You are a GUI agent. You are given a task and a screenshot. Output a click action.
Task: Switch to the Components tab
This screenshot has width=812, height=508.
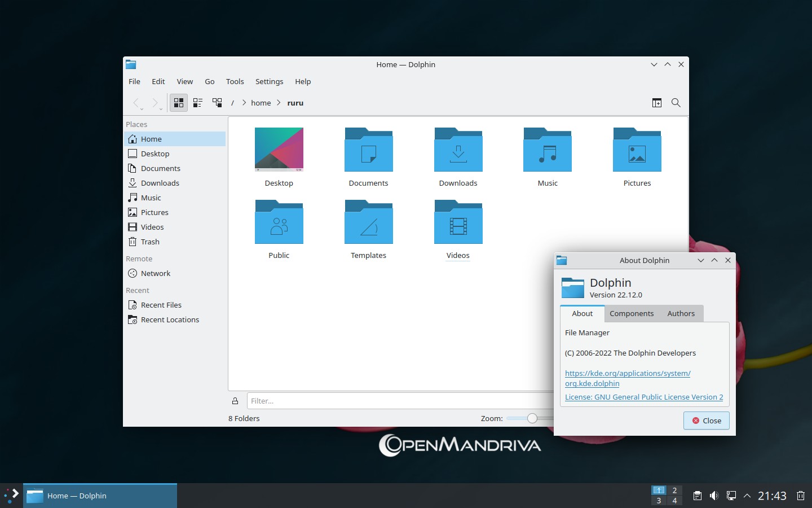pos(632,314)
